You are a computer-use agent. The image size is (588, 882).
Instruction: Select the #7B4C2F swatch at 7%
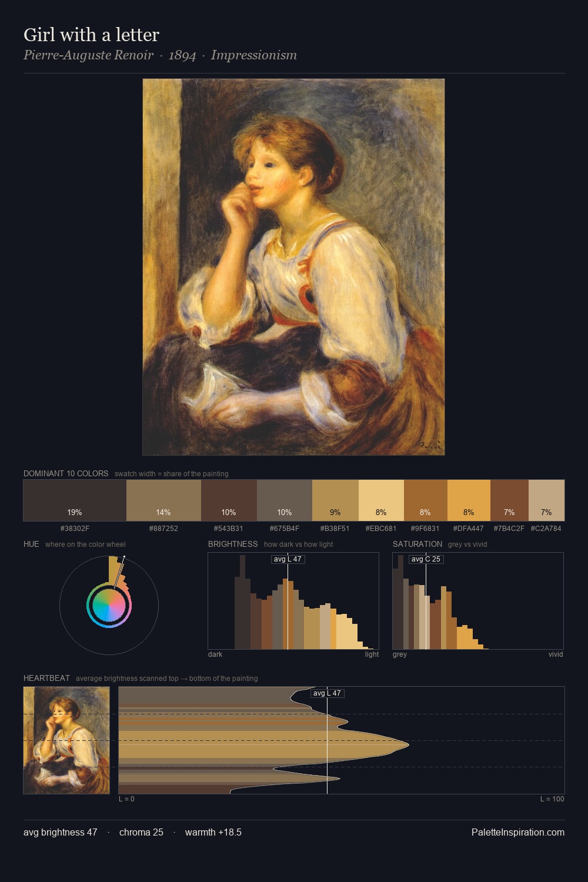[509, 500]
